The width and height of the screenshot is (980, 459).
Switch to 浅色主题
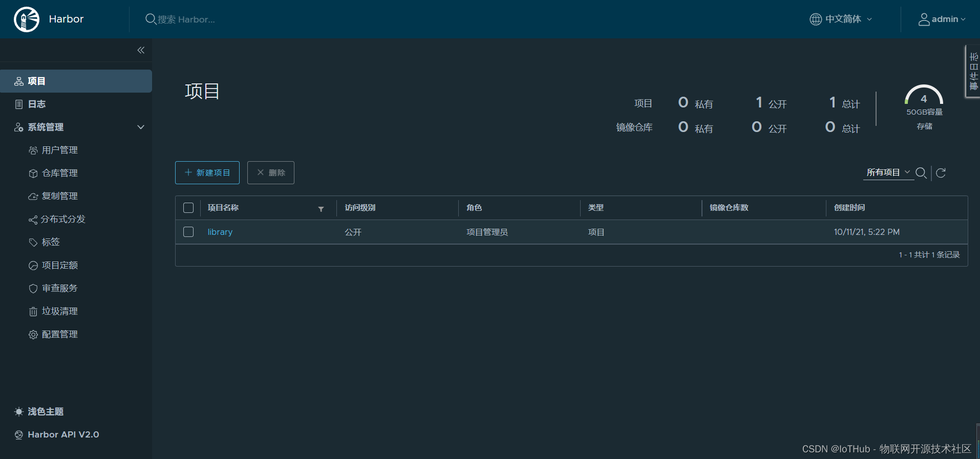pos(46,412)
